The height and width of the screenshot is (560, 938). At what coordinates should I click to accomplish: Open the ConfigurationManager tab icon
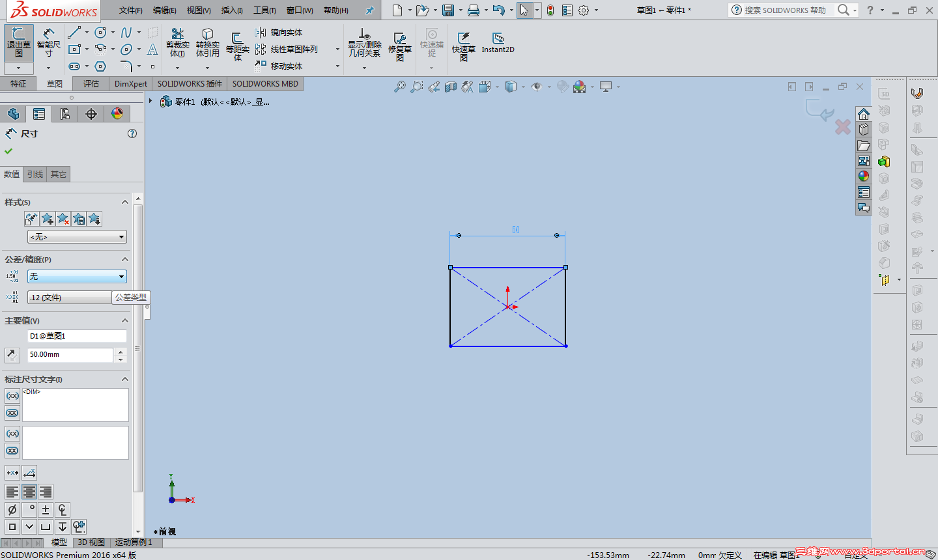point(65,114)
